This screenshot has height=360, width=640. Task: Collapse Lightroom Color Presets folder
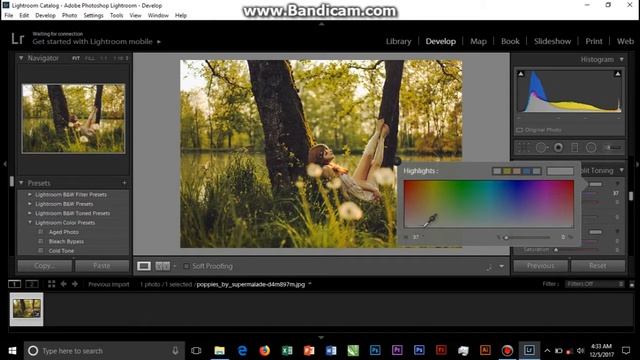(x=30, y=223)
